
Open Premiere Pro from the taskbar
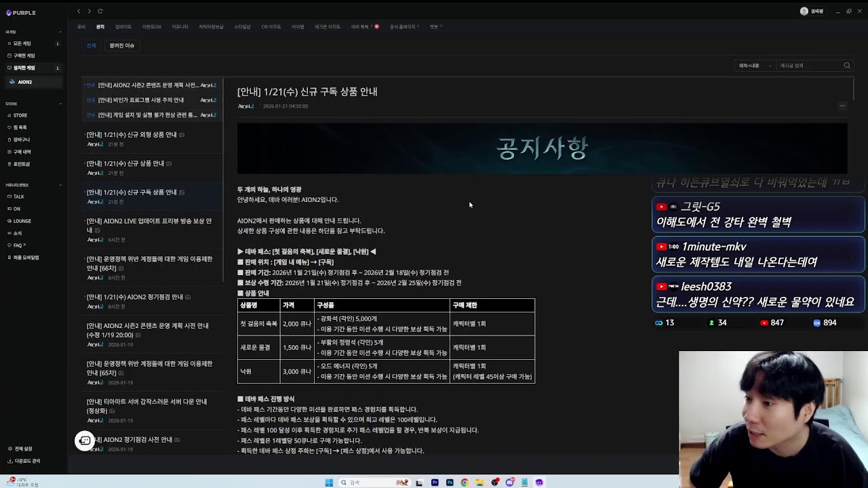tap(435, 483)
